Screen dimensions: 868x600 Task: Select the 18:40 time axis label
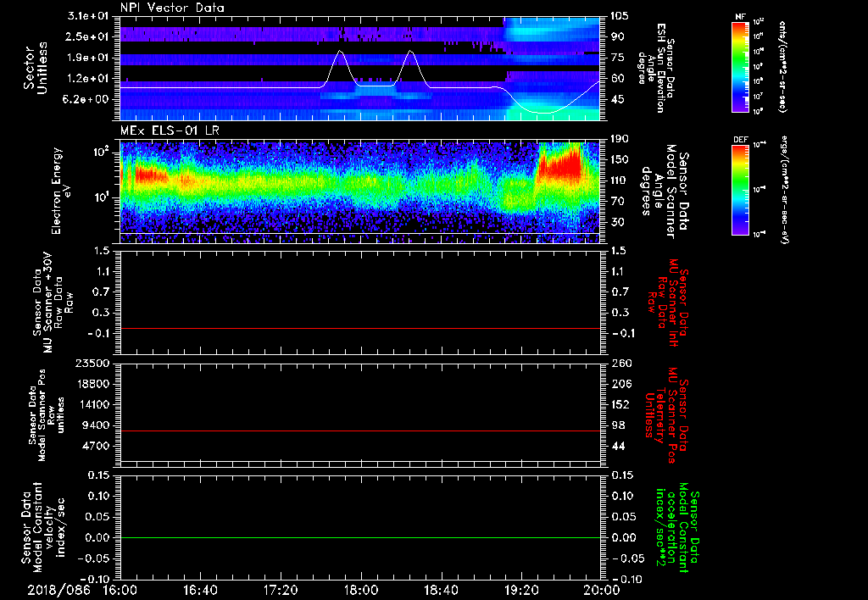[440, 590]
